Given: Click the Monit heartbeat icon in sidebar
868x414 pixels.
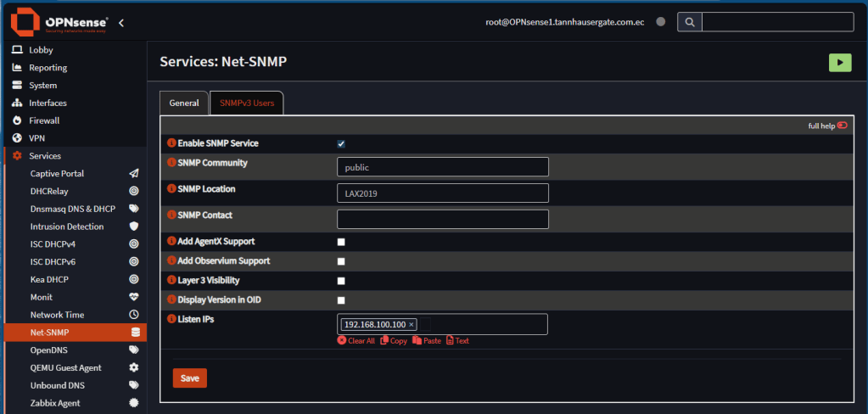Looking at the screenshot, I should pyautogui.click(x=133, y=297).
